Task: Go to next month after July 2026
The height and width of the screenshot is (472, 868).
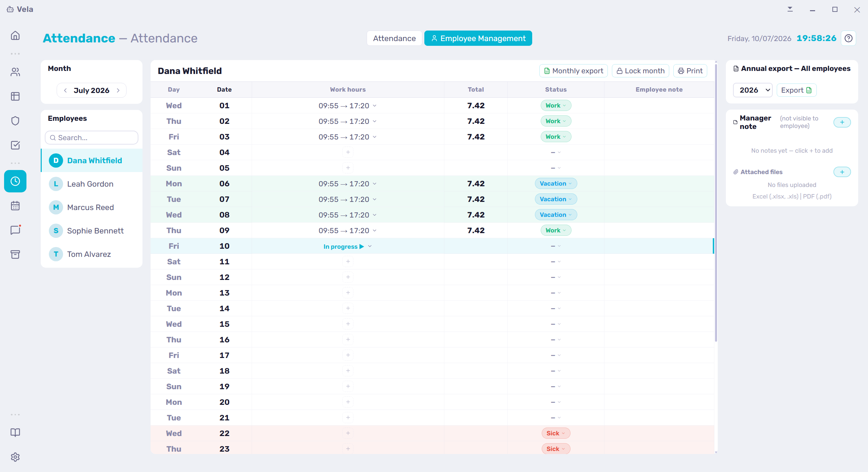Action: (x=118, y=91)
